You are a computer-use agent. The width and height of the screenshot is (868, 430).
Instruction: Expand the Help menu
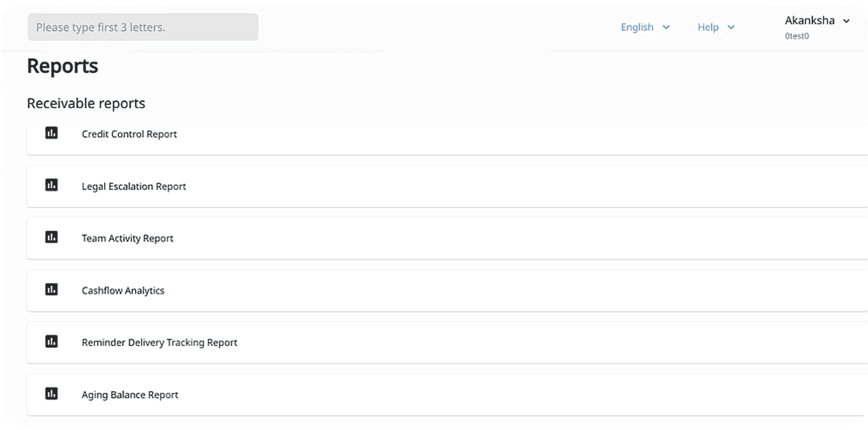708,27
